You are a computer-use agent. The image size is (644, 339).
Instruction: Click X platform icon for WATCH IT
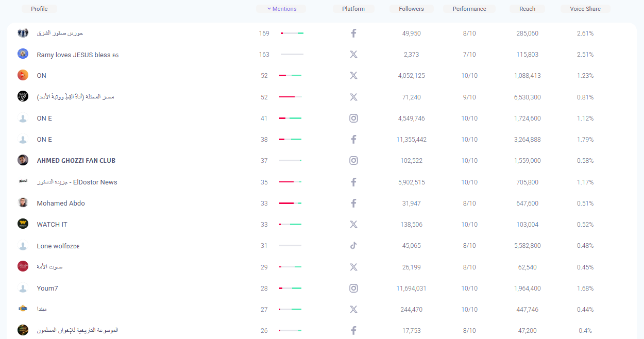(353, 225)
